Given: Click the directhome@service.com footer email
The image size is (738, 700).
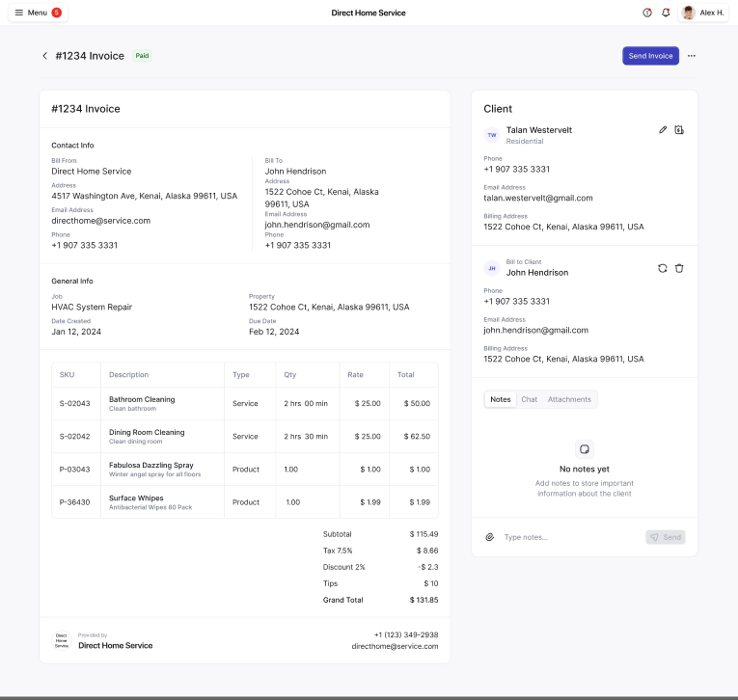Looking at the screenshot, I should point(395,647).
